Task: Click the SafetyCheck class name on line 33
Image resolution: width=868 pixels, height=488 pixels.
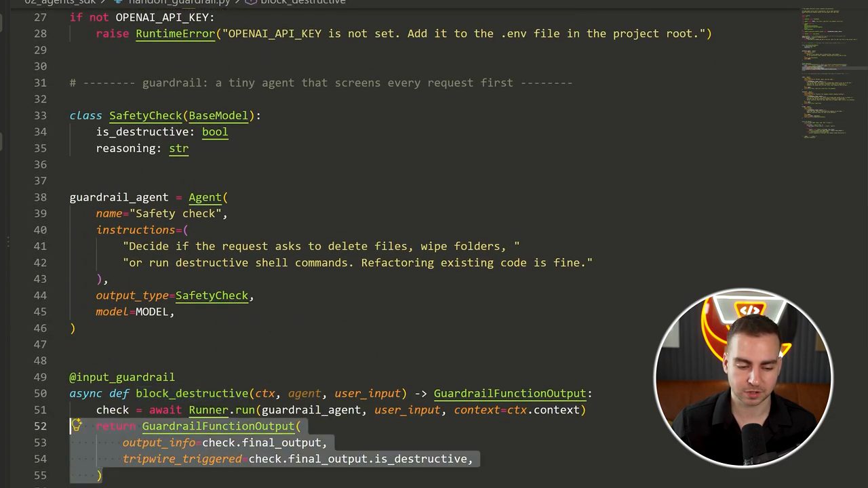Action: 146,115
